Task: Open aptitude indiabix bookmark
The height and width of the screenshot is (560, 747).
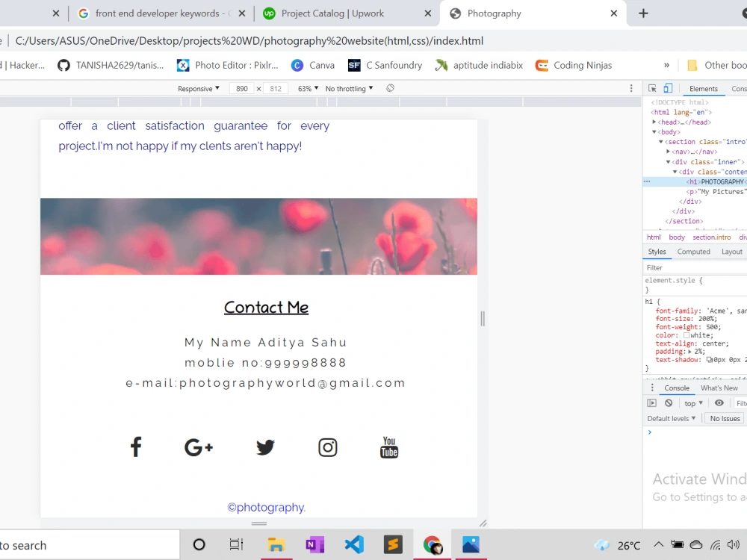Action: click(479, 65)
